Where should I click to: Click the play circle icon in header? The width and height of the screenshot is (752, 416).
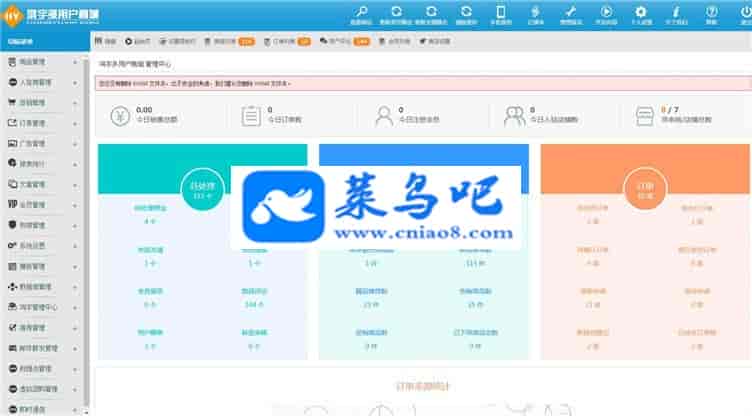(606, 12)
